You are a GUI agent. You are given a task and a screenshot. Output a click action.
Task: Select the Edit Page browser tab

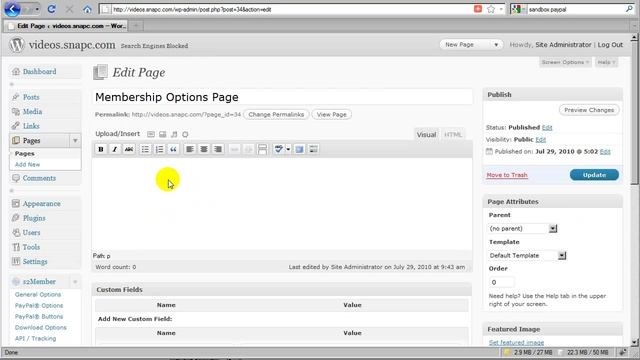point(67,26)
